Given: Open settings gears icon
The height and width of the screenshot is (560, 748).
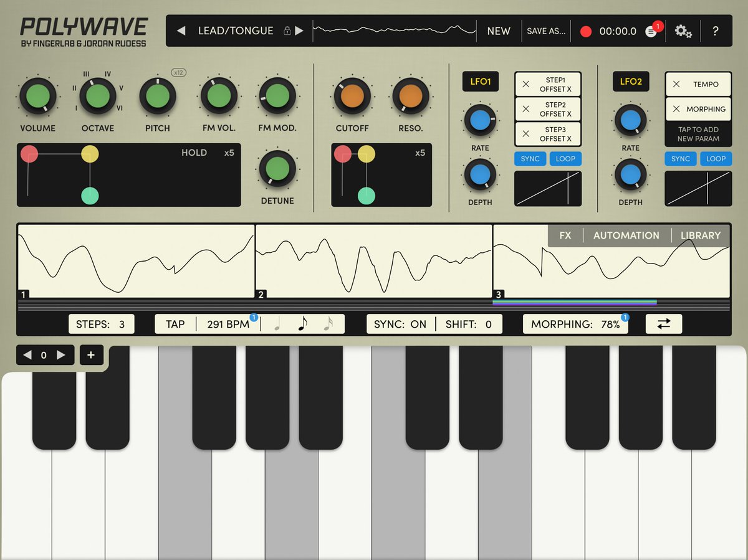Looking at the screenshot, I should click(683, 31).
